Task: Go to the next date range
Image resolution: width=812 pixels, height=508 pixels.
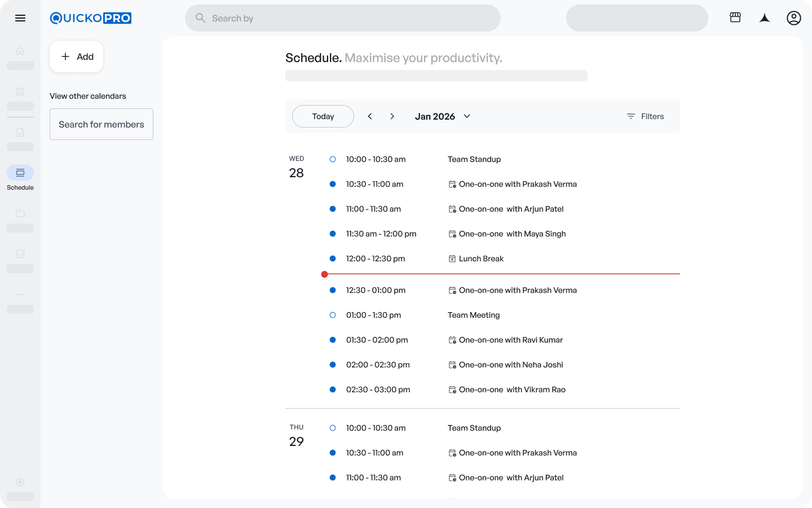Action: [392, 116]
